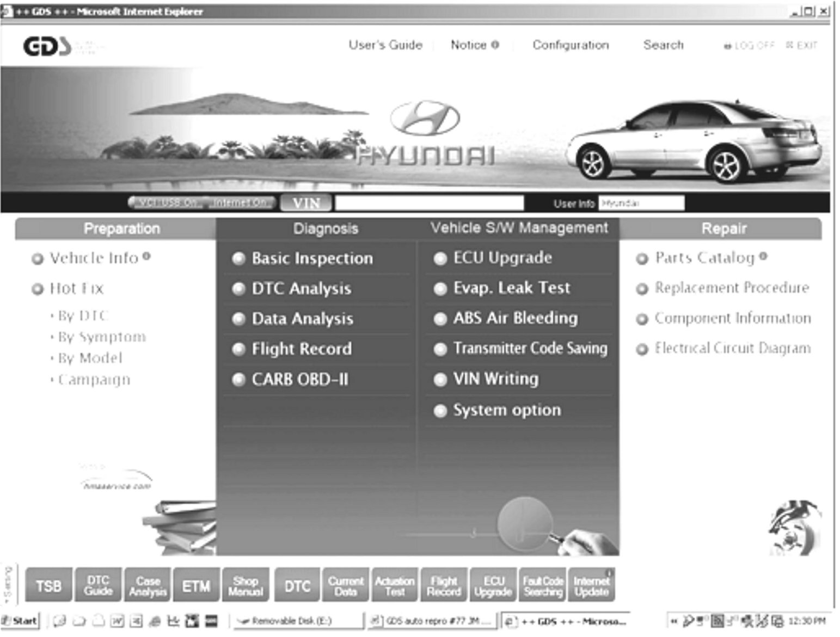The width and height of the screenshot is (840, 637).
Task: Click LOG OFF at top right
Action: [x=749, y=46]
